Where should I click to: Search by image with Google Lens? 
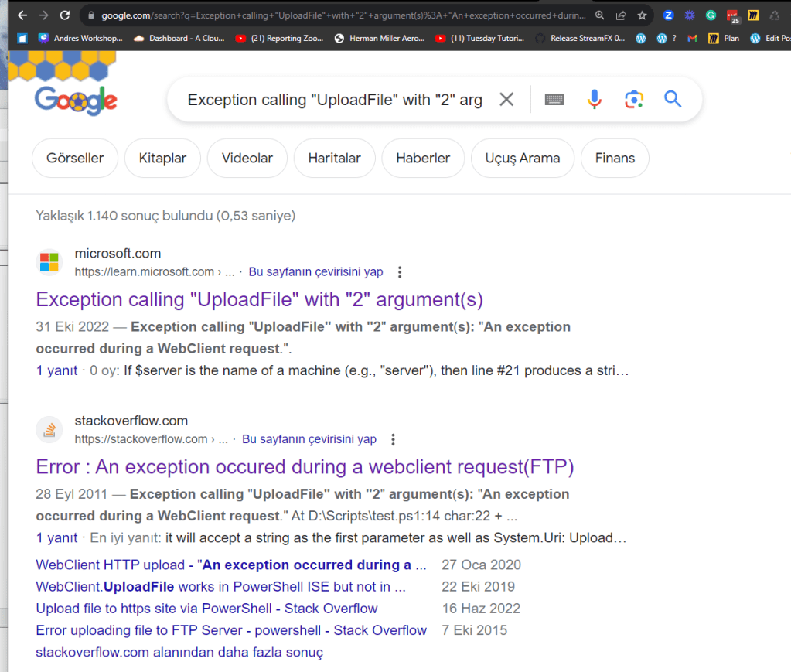point(633,100)
